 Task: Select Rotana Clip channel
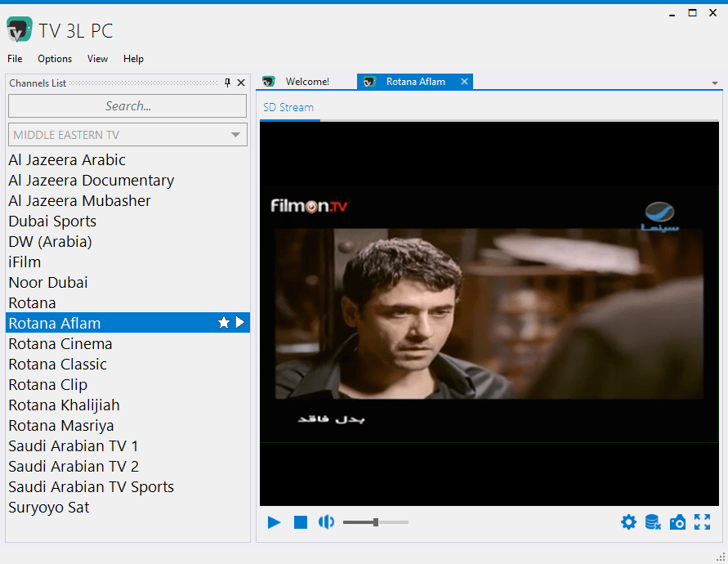coord(127,385)
